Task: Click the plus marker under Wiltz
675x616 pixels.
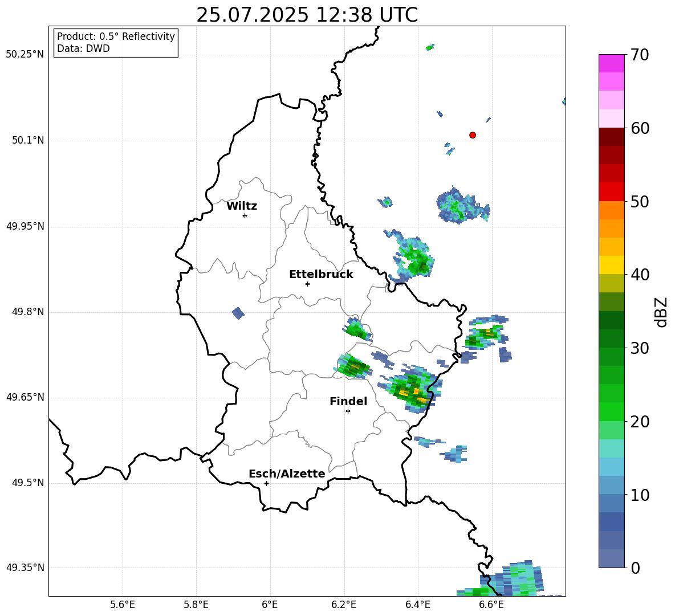Action: click(x=245, y=215)
